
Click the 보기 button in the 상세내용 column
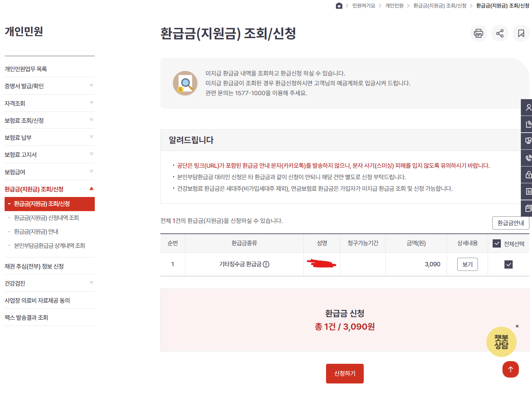click(x=467, y=264)
